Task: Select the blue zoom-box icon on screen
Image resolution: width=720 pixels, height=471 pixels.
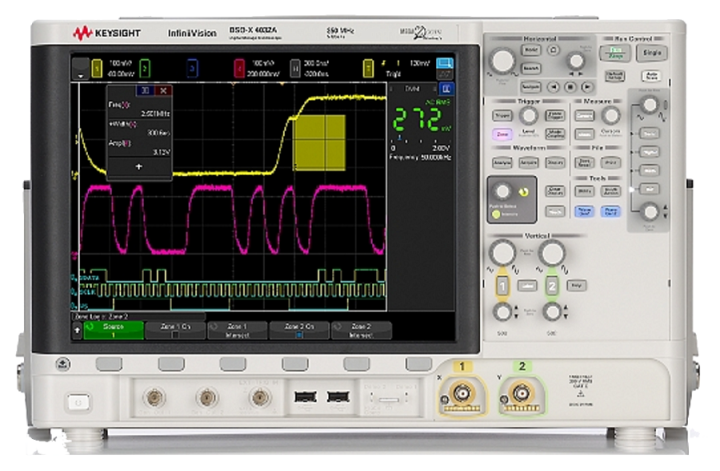Action: point(444,63)
